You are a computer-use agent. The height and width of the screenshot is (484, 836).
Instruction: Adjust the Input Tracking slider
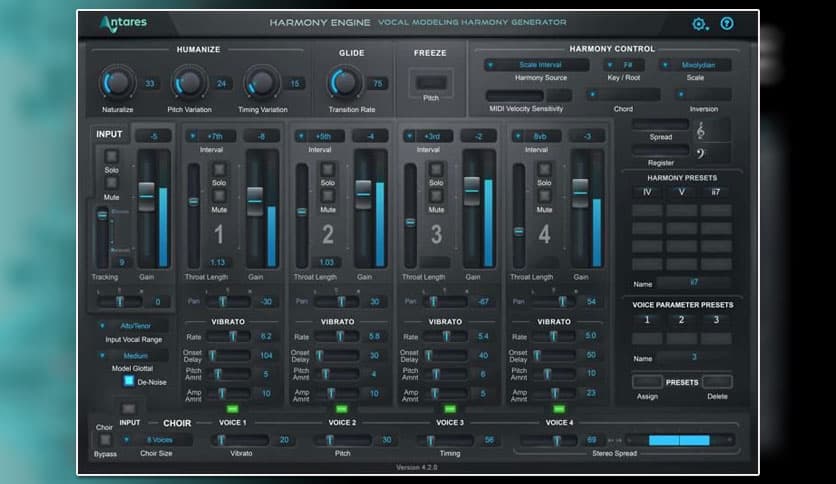(x=102, y=215)
